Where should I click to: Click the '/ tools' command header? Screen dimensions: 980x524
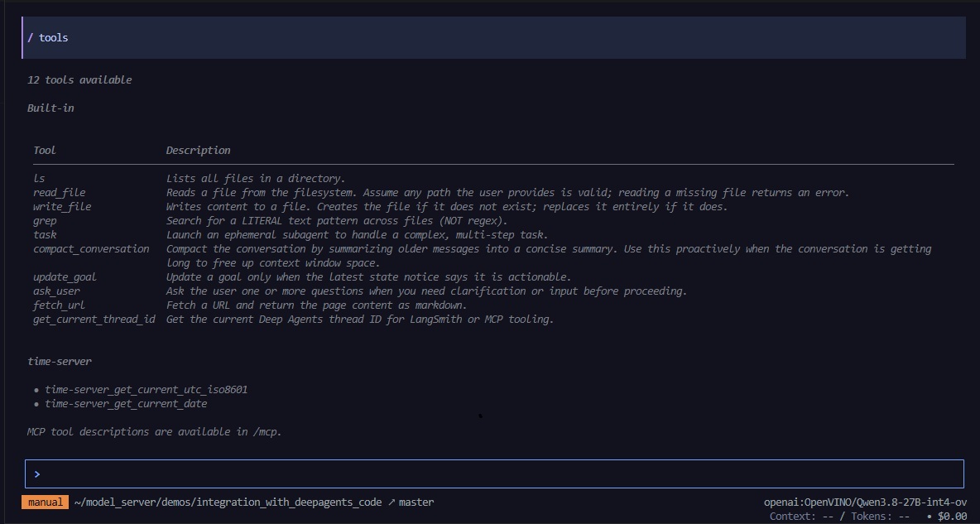coord(494,37)
